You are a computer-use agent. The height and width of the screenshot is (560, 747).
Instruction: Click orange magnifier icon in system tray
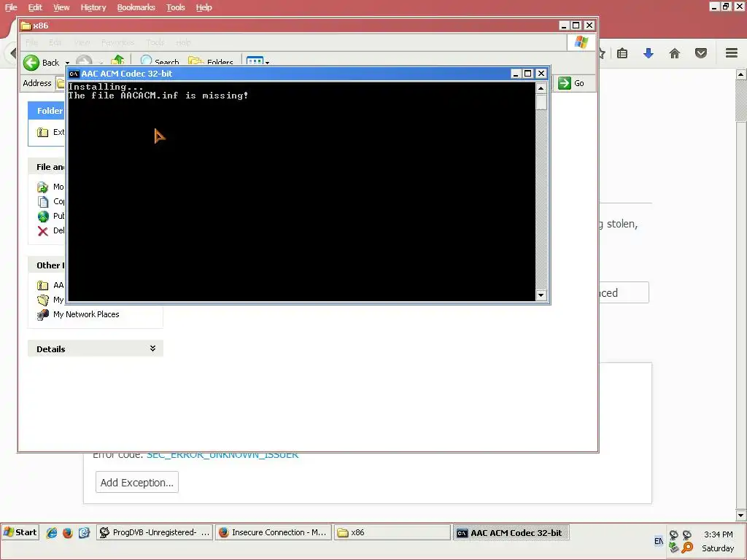[x=687, y=548]
